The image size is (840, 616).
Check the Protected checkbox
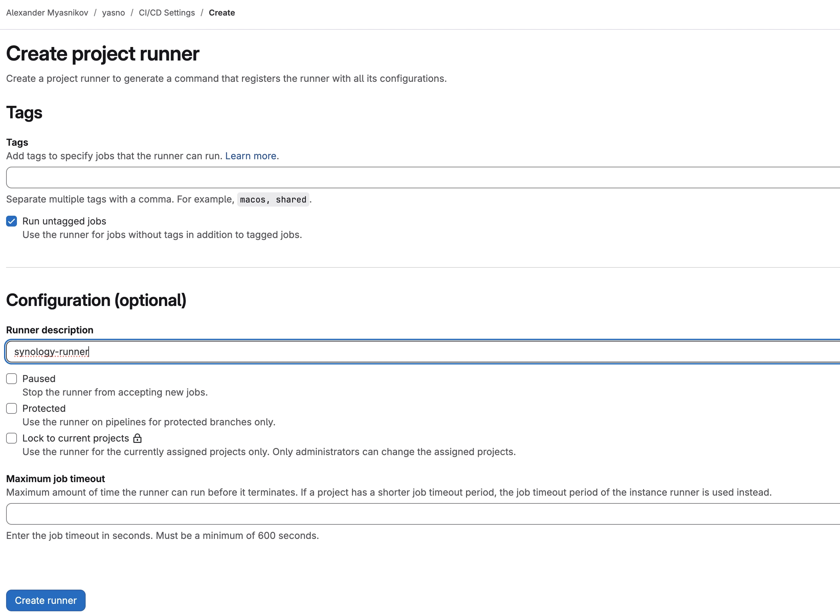coord(12,409)
